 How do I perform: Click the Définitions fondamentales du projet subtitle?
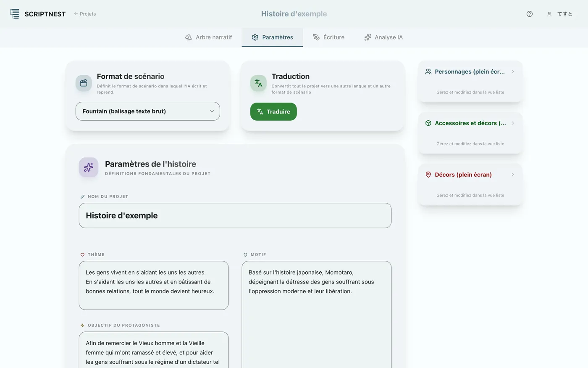point(157,174)
